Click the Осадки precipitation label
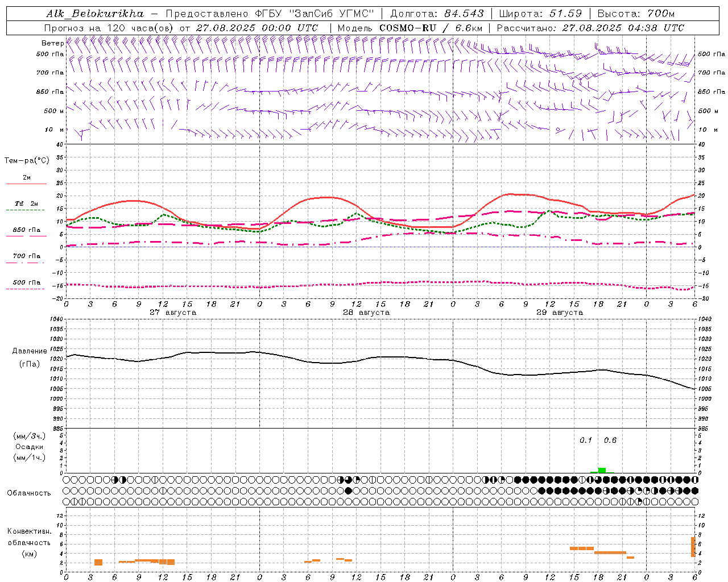The height and width of the screenshot is (582, 728). click(x=29, y=447)
